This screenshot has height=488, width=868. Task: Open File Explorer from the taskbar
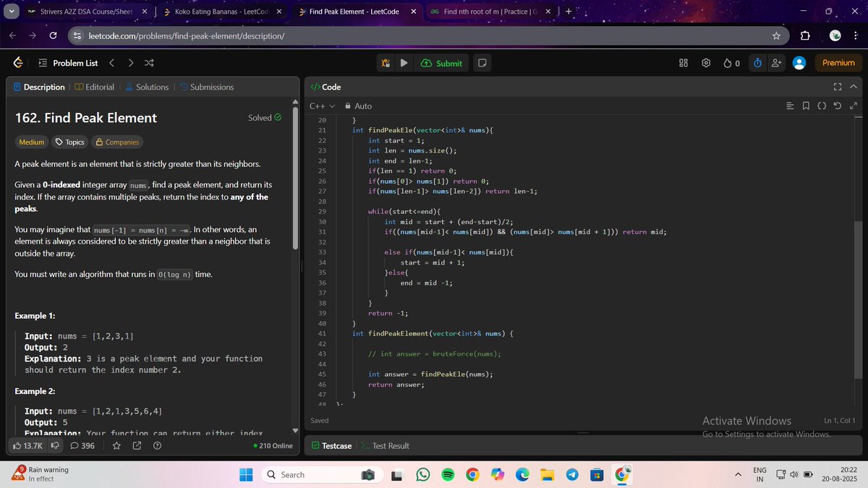pos(548,474)
